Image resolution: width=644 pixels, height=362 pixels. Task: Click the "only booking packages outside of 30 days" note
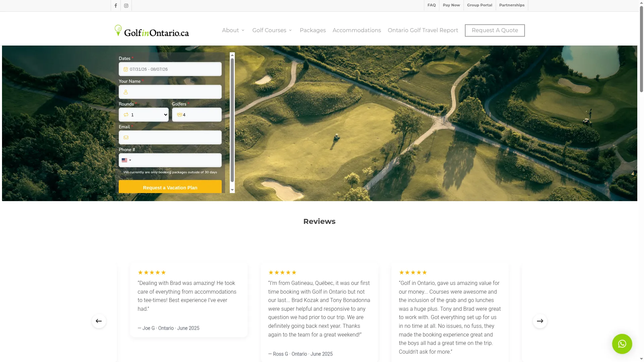(x=170, y=172)
